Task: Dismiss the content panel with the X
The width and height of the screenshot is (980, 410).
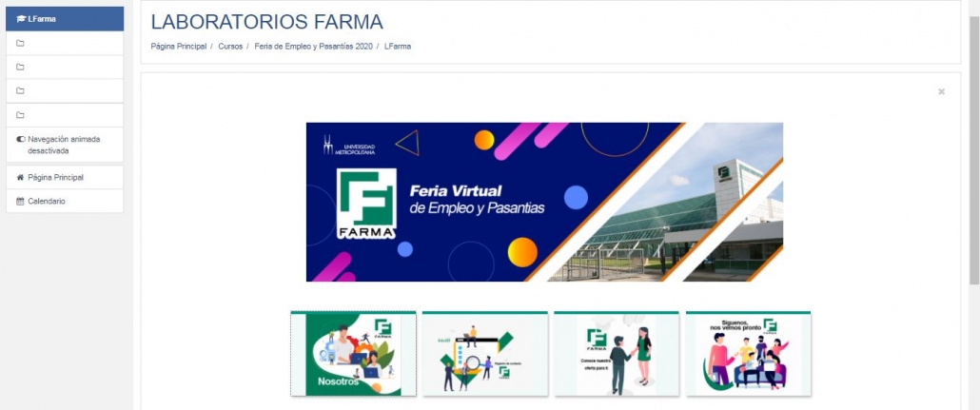Action: (941, 92)
